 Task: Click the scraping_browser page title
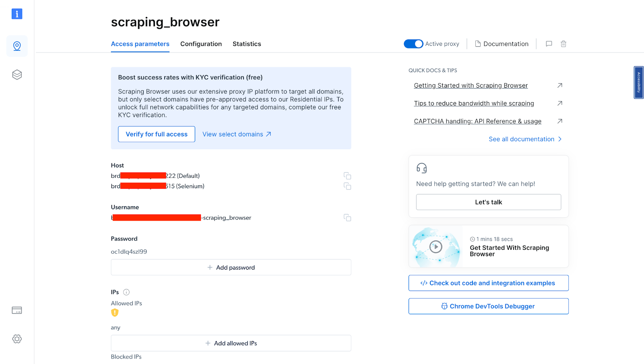pos(165,22)
